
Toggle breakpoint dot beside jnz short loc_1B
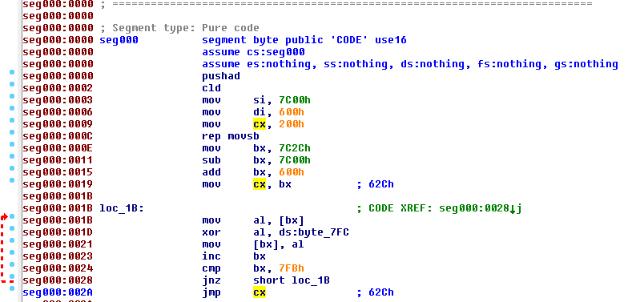click(12, 276)
